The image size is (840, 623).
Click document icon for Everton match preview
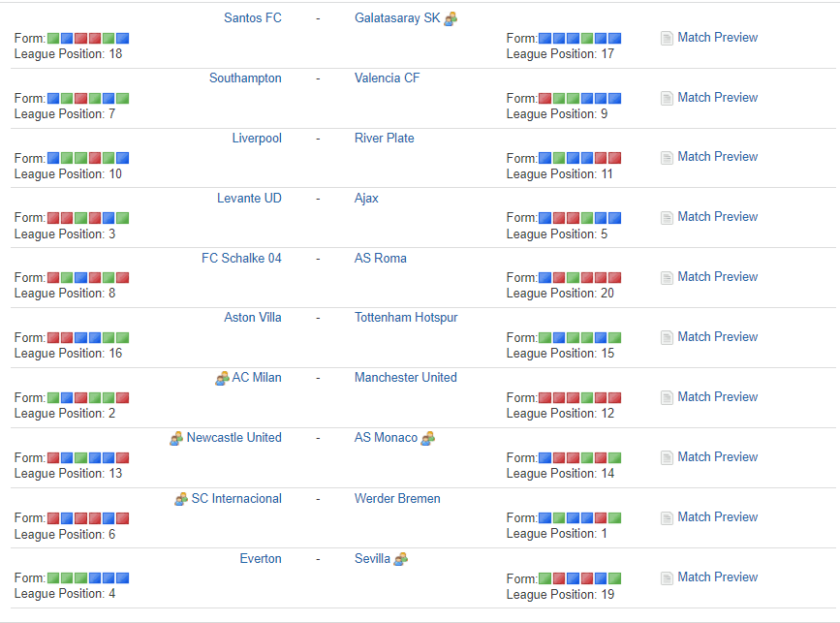tap(667, 577)
